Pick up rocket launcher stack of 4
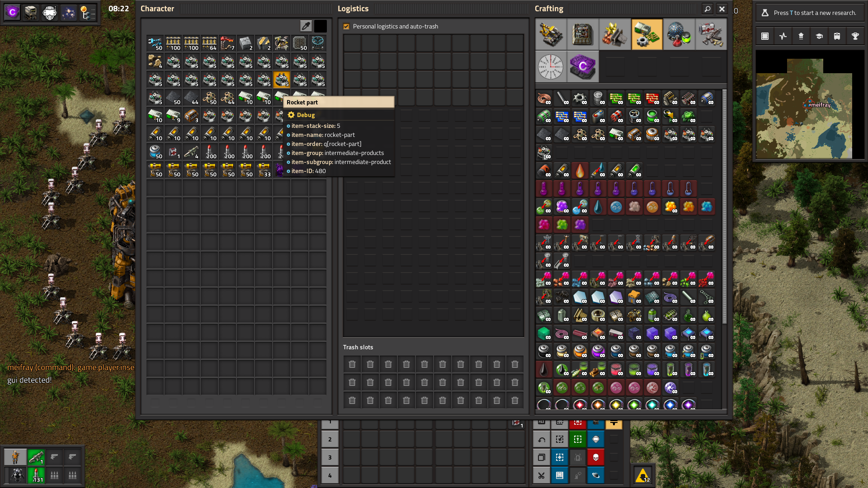This screenshot has width=868, height=488. (x=191, y=152)
